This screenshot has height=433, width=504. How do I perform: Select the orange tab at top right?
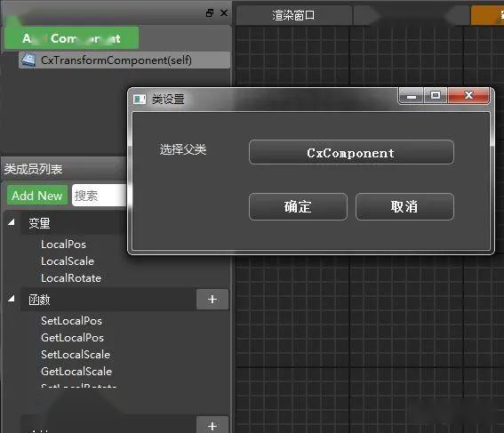(x=487, y=15)
